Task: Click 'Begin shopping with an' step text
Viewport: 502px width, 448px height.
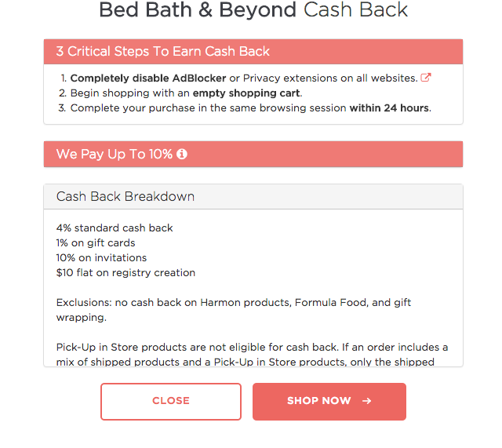Action: 130,93
